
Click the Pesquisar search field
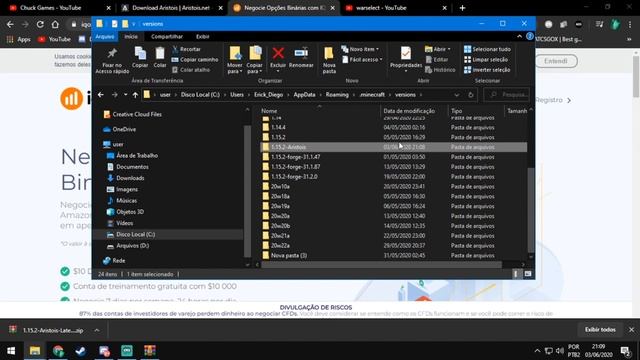click(507, 95)
